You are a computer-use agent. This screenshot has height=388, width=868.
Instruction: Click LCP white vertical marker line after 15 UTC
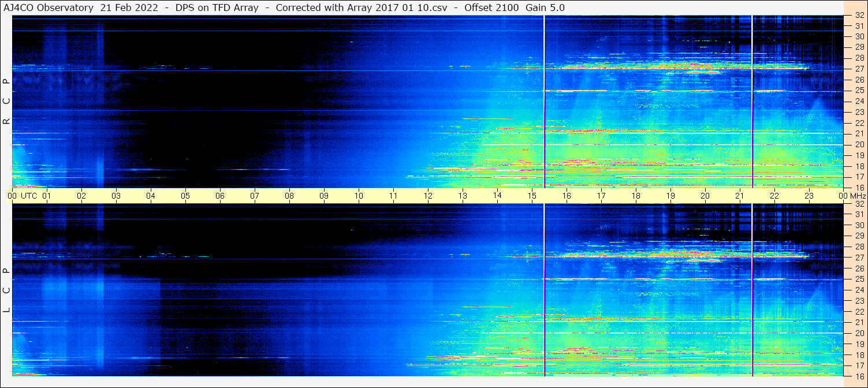tap(544, 290)
